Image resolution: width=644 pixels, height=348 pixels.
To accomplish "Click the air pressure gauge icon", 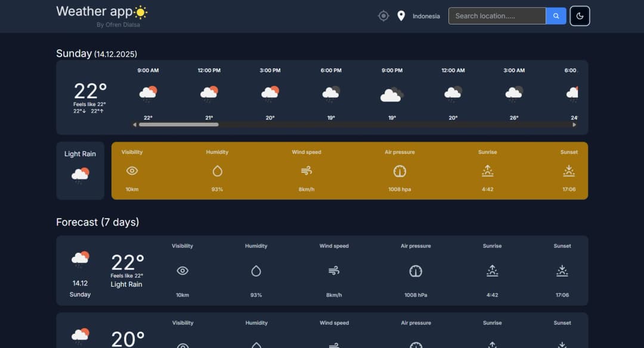I will (x=399, y=170).
